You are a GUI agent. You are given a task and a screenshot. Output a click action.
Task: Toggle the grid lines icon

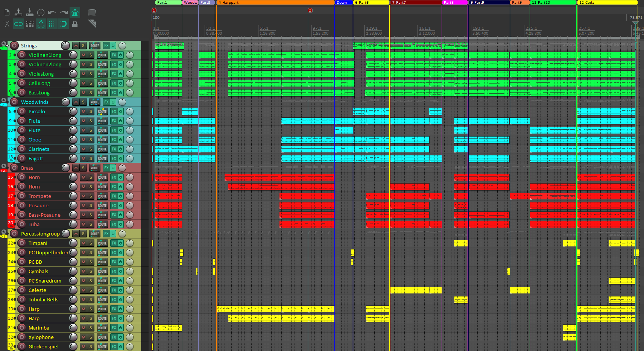point(52,24)
